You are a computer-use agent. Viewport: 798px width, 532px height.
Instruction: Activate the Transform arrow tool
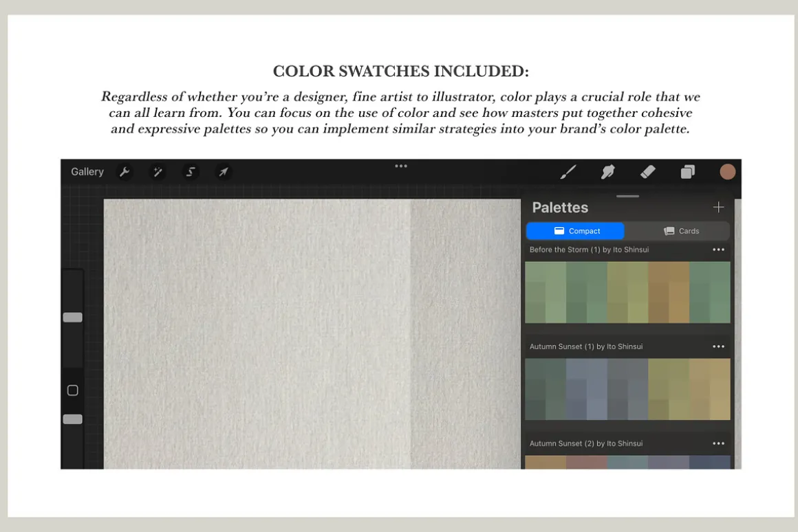[224, 172]
